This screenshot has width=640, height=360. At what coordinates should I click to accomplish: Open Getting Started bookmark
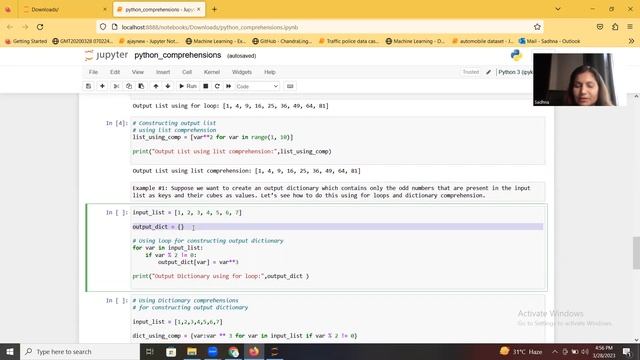(26, 41)
